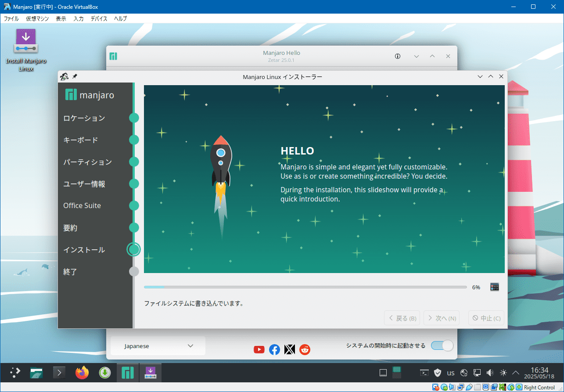Image resolution: width=564 pixels, height=392 pixels.
Task: Select the ロケーション step in sidebar
Action: [x=84, y=118]
